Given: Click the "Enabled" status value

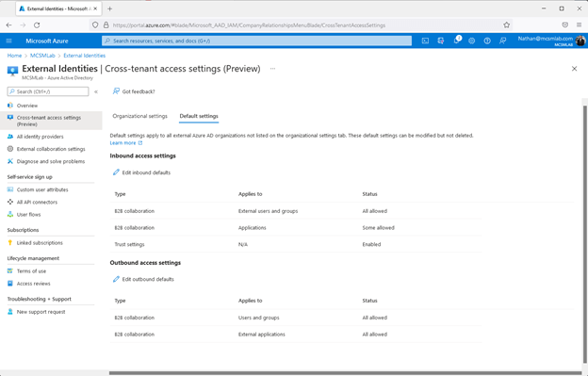Looking at the screenshot, I should 371,244.
